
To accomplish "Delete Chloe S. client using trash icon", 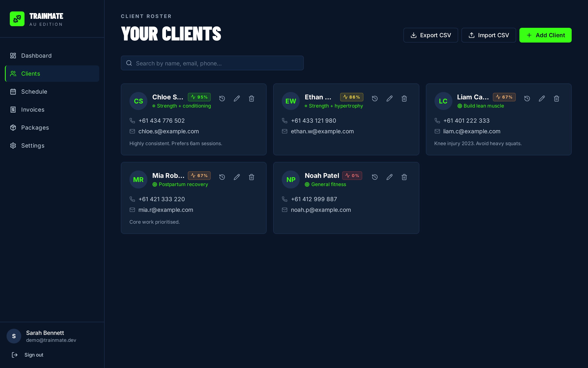I will [252, 99].
